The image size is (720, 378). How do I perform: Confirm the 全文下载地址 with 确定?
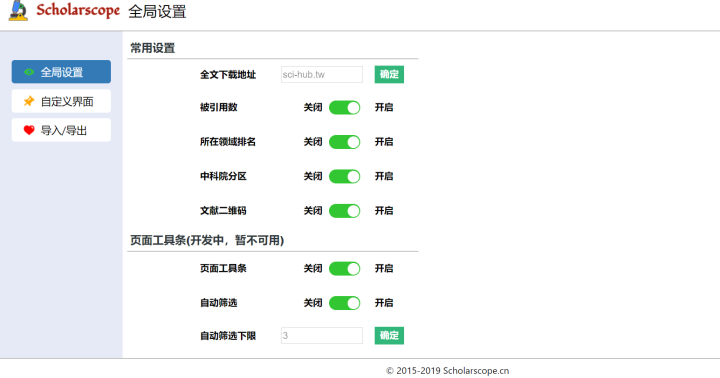coord(389,74)
